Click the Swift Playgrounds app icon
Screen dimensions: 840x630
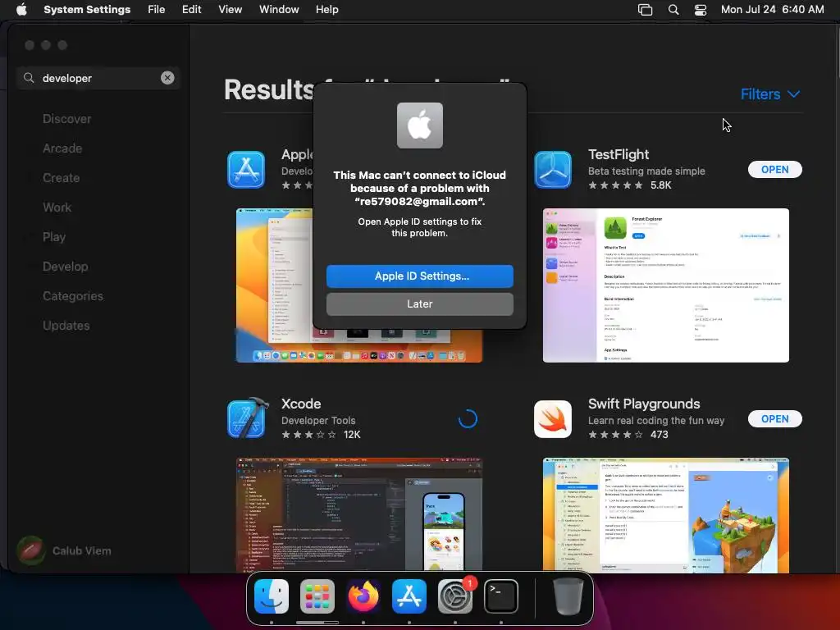point(553,419)
